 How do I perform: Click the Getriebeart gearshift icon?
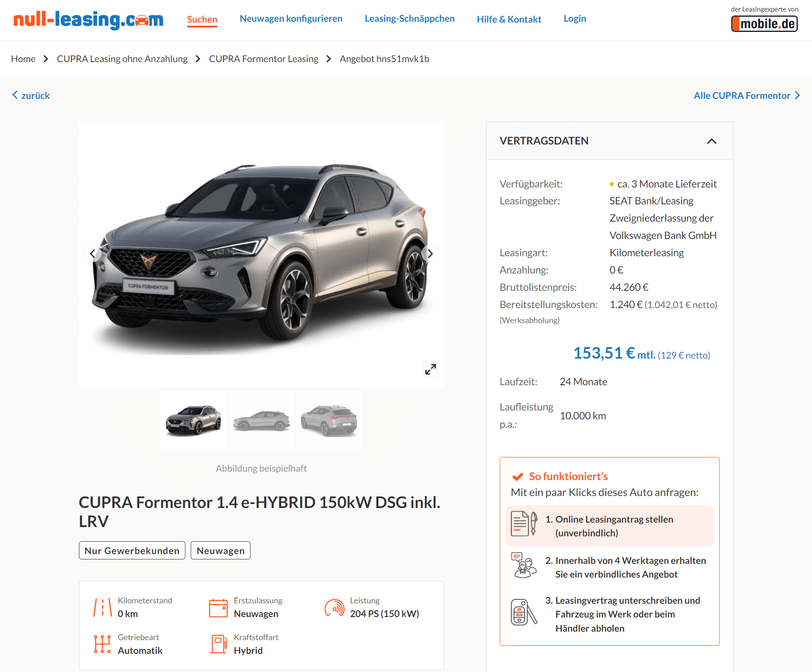coord(102,644)
